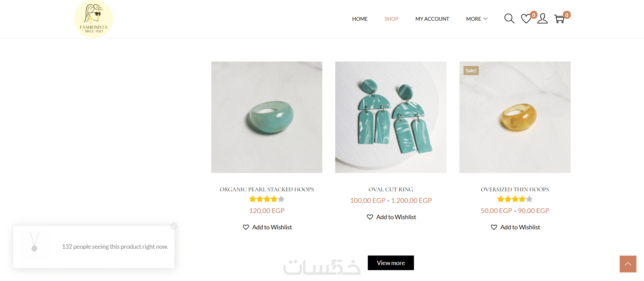Open the wishlist heart icon in header
The height and width of the screenshot is (281, 644).
tap(526, 19)
